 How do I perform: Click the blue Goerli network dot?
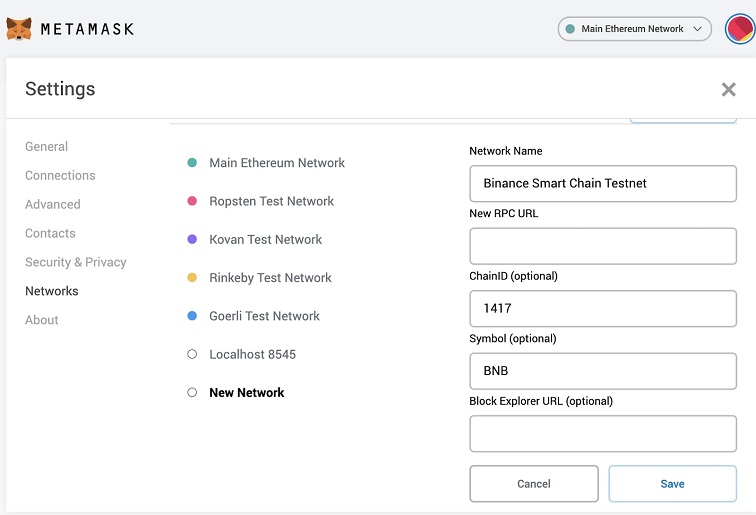[192, 316]
